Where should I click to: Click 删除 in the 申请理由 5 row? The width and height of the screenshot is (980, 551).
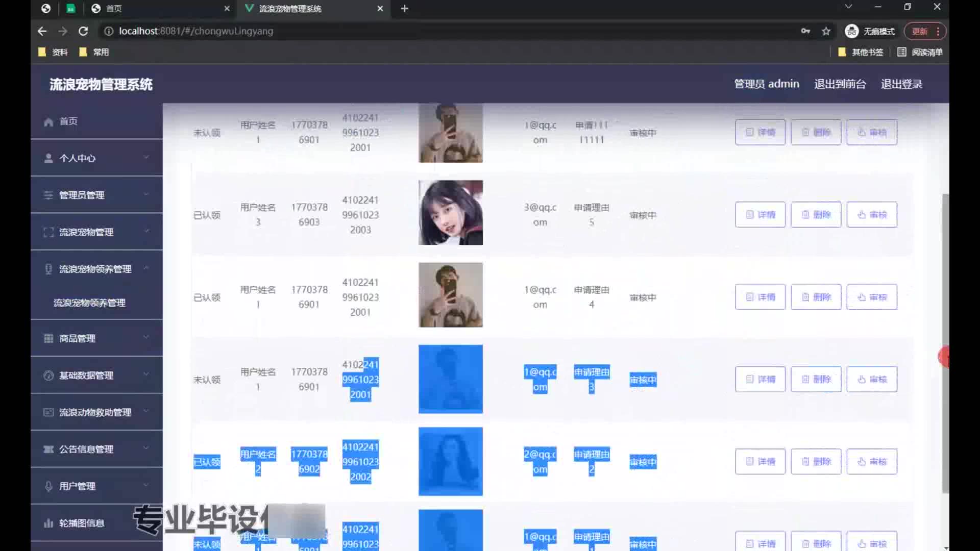click(x=816, y=215)
